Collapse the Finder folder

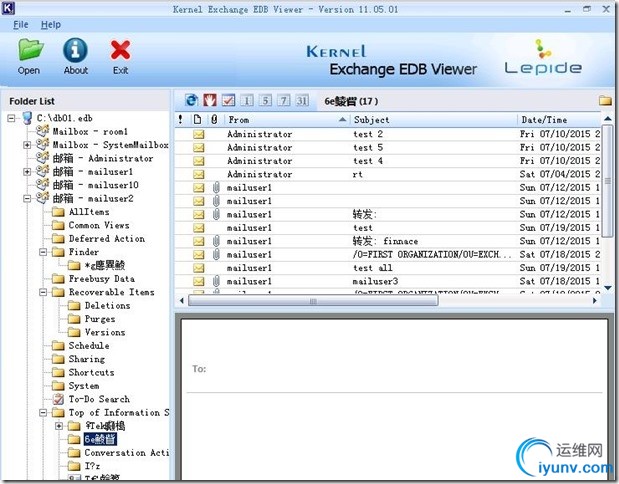tap(43, 252)
